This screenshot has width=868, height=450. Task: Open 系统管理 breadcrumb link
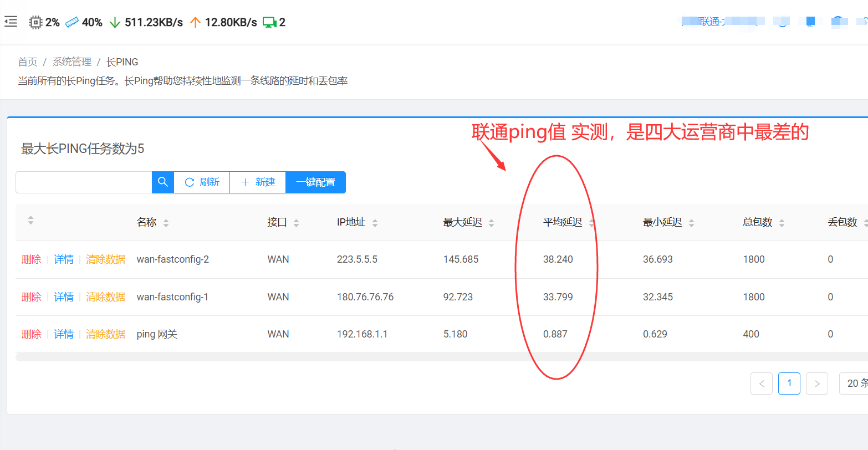[72, 62]
